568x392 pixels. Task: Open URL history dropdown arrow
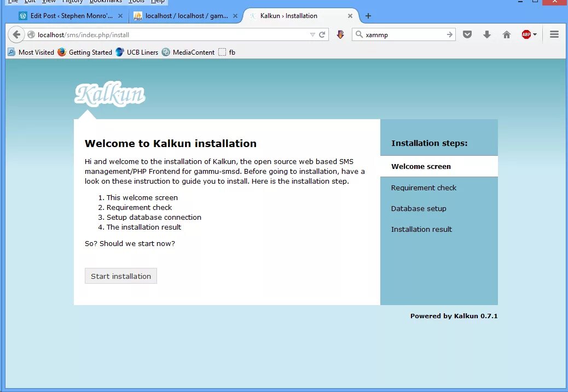[312, 35]
